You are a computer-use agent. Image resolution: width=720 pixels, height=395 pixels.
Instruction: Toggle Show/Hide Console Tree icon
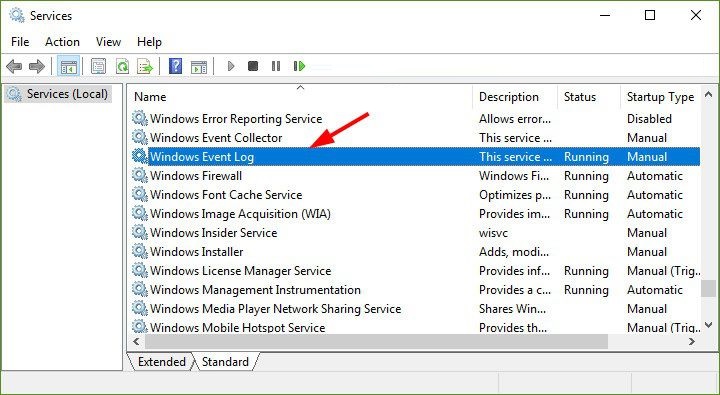pos(68,67)
